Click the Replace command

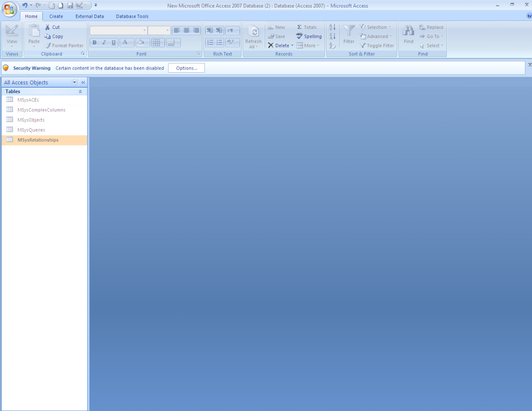[x=431, y=27]
